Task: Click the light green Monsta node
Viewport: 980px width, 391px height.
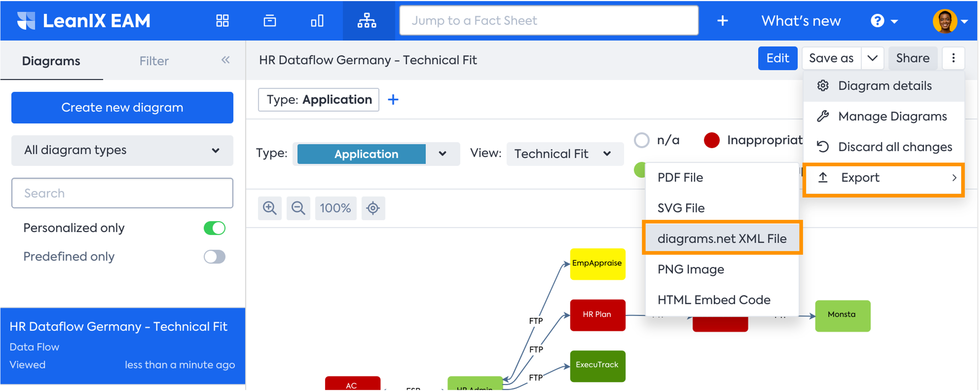Action: click(843, 316)
